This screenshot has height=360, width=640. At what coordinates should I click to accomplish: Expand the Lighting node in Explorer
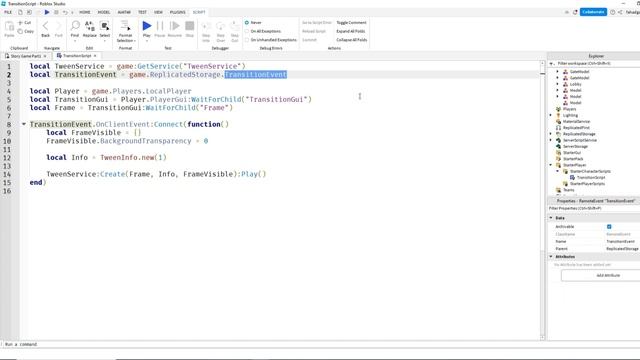pos(551,115)
